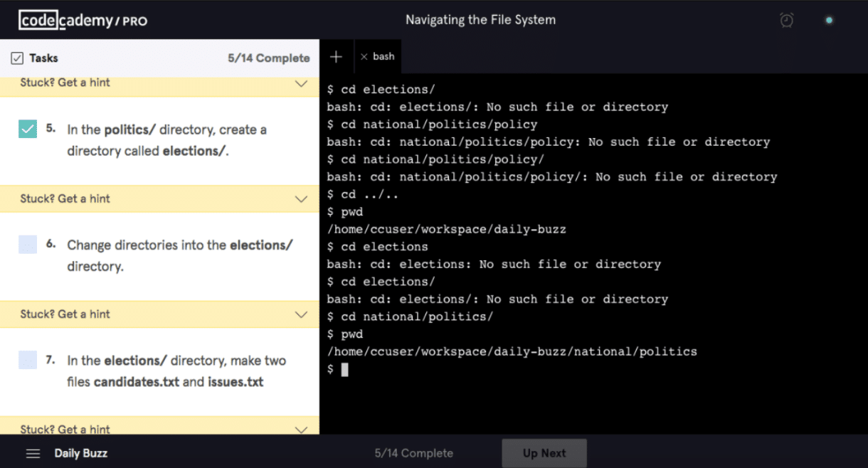Check the task 6 checkbox

click(28, 245)
